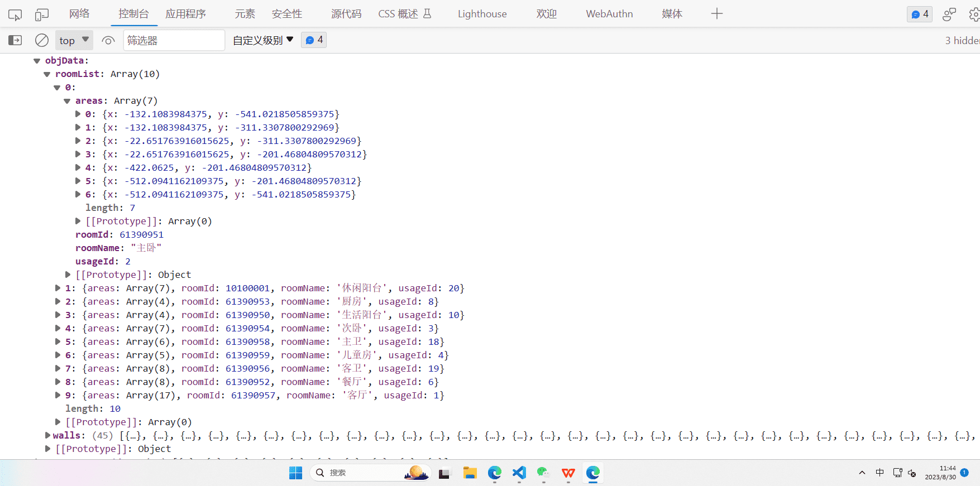Screen dimensions: 980x486
Task: Expand room 9 客厅 entry
Action: pos(58,395)
